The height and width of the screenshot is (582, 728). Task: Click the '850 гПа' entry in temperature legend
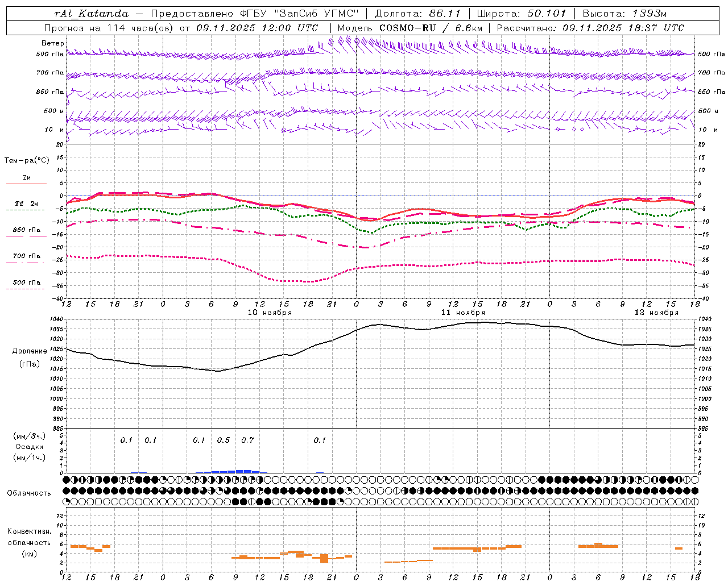pyautogui.click(x=27, y=230)
